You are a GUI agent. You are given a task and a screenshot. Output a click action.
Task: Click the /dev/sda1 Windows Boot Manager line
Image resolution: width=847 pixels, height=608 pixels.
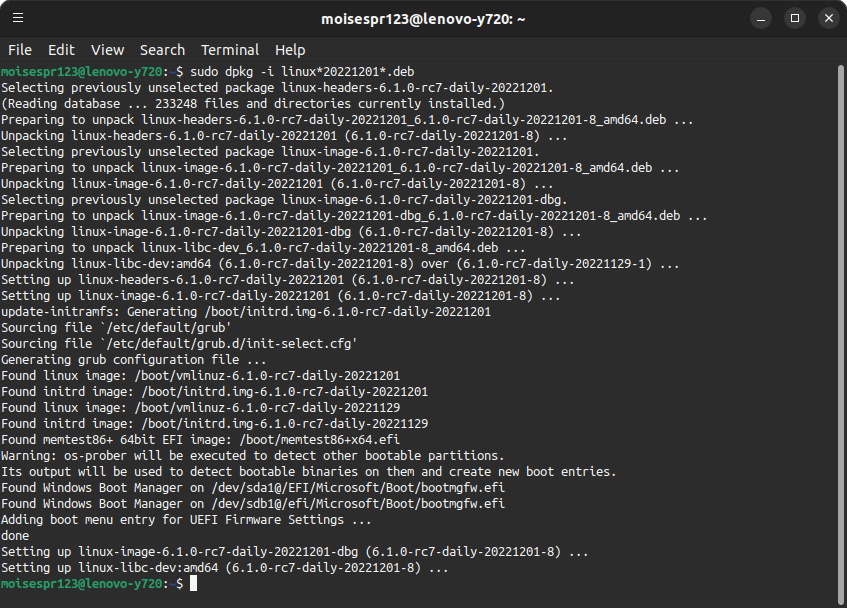(253, 488)
